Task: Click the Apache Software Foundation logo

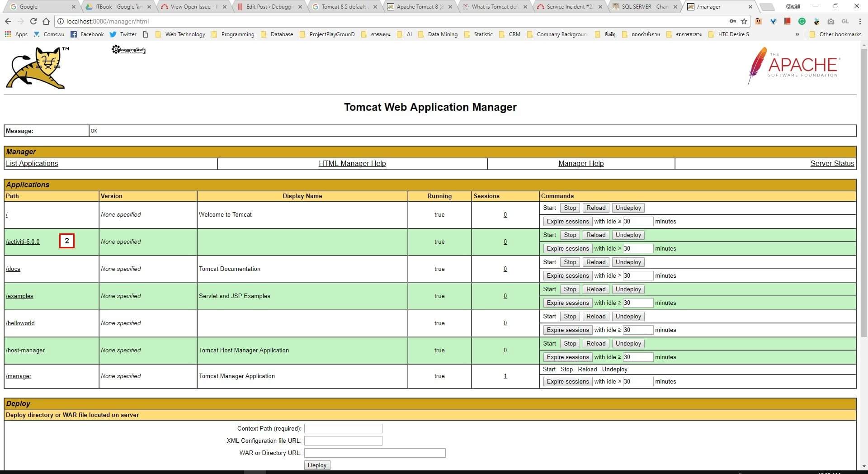Action: point(794,66)
